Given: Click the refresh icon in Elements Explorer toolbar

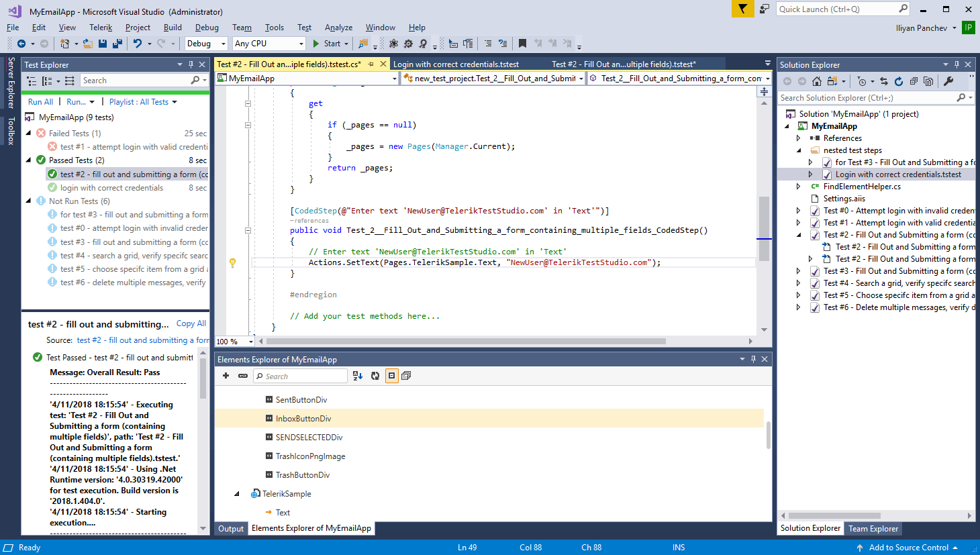Looking at the screenshot, I should pyautogui.click(x=375, y=376).
